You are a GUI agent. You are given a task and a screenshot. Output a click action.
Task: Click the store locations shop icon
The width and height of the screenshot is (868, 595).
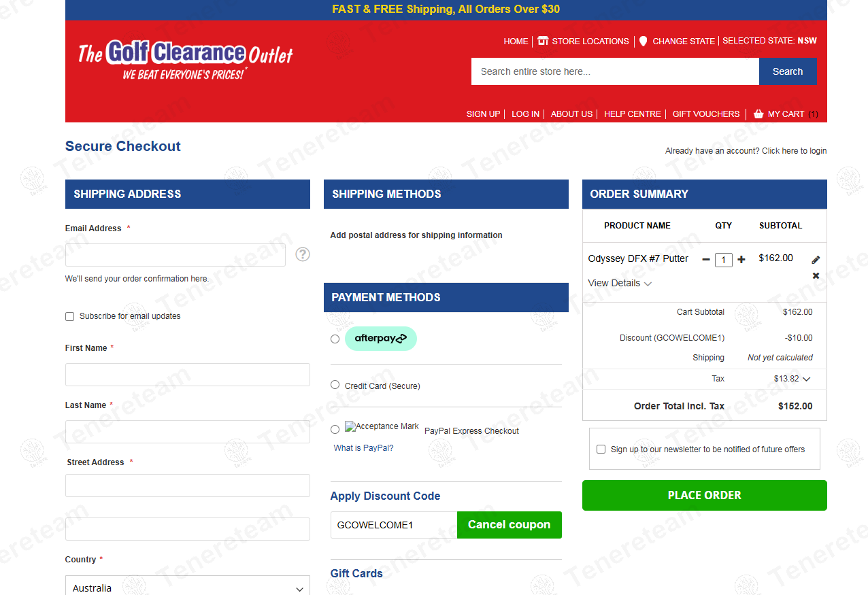pyautogui.click(x=543, y=41)
